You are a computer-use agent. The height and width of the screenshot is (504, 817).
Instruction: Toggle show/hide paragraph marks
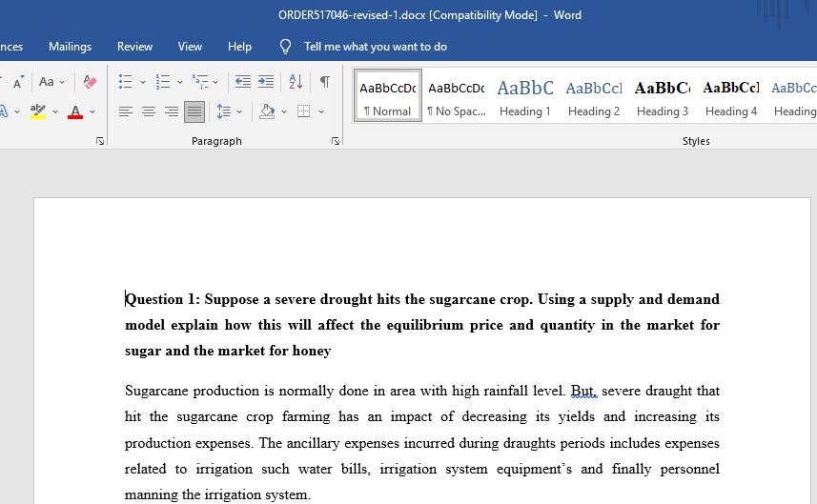click(x=325, y=82)
